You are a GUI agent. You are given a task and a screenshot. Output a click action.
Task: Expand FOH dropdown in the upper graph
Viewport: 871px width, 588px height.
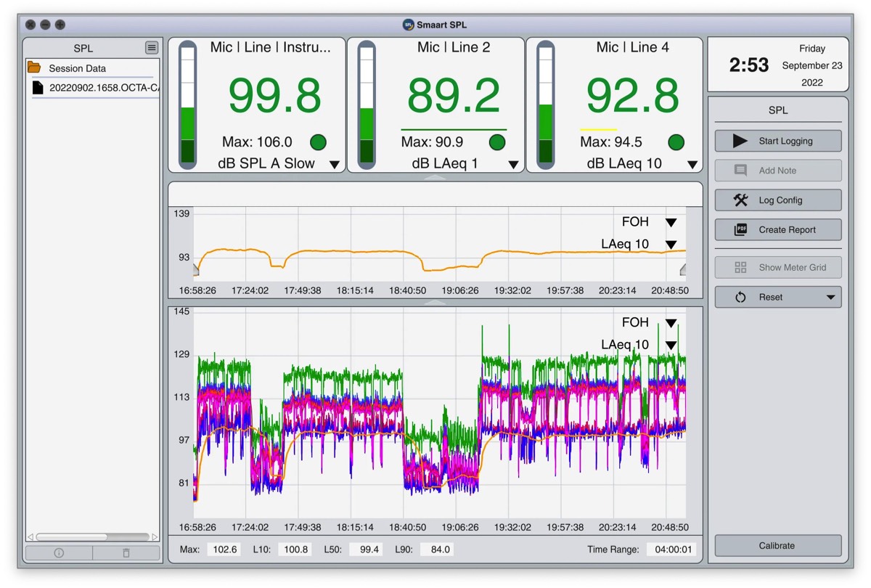click(671, 222)
